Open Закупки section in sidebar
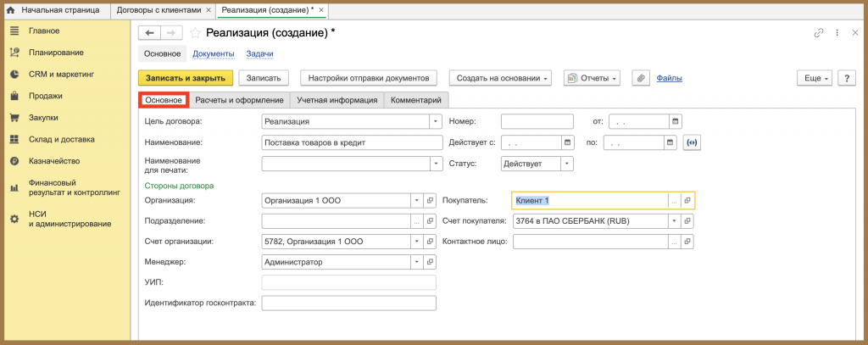The width and height of the screenshot is (868, 345). (x=43, y=118)
